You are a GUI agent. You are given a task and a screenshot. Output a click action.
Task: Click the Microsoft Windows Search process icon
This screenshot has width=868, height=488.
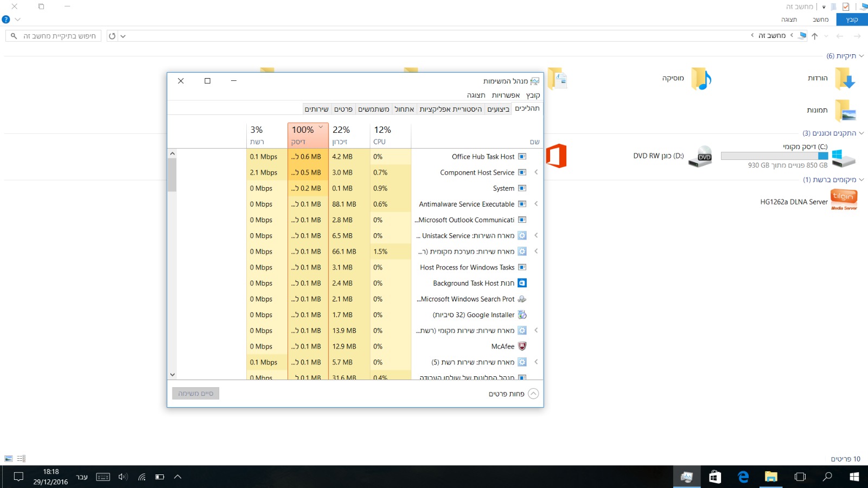point(522,299)
